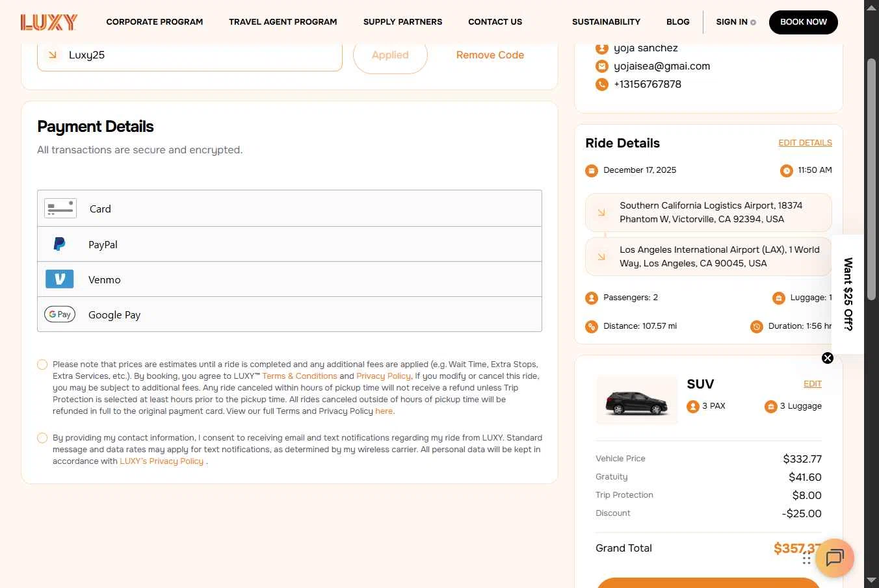Click the Venmo logo icon
This screenshot has height=588, width=879.
click(59, 279)
